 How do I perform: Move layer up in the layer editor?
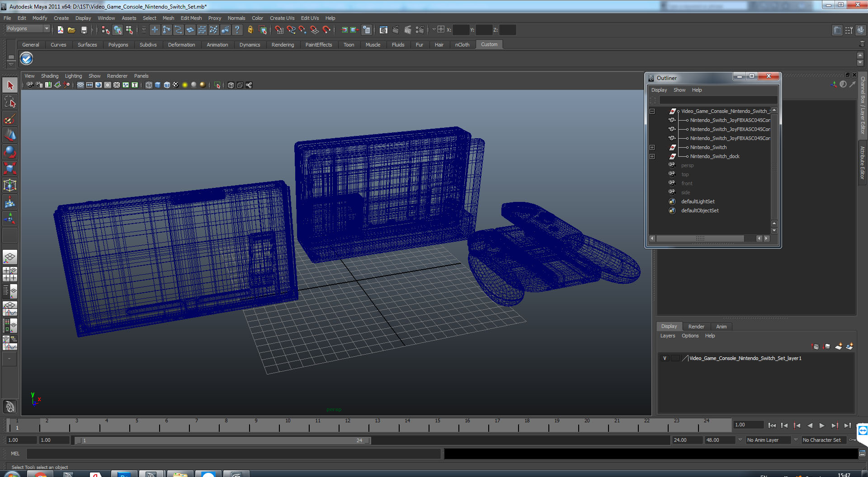click(x=815, y=346)
